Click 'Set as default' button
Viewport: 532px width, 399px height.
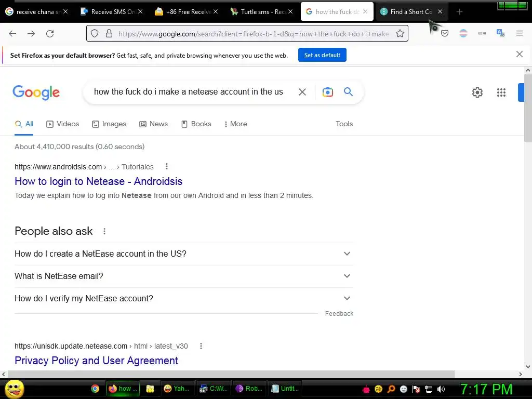click(x=322, y=55)
